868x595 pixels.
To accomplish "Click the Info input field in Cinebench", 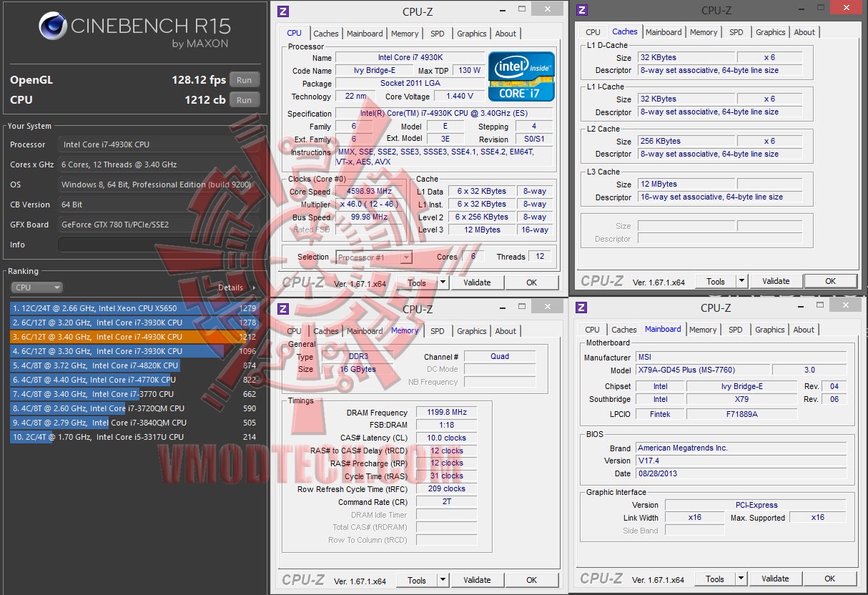I will point(160,245).
